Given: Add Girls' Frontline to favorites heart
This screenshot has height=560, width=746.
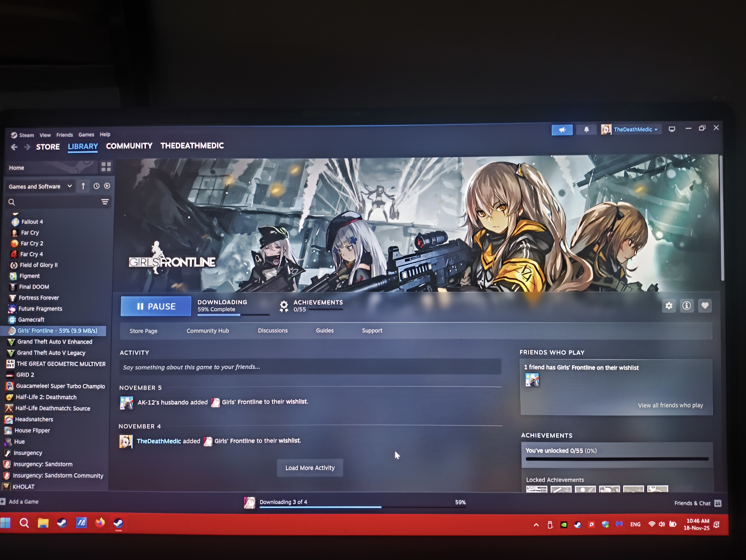Looking at the screenshot, I should coord(705,306).
